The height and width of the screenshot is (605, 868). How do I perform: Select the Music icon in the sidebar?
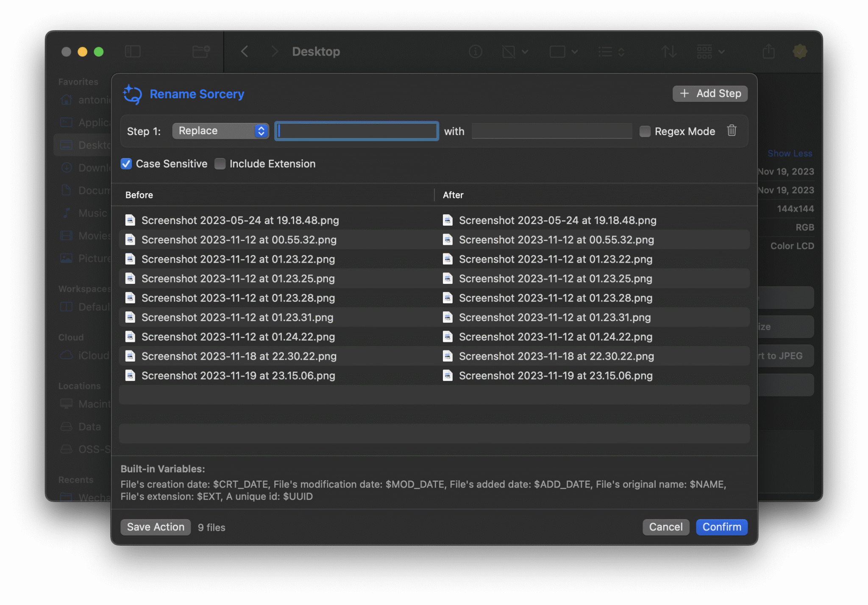pos(67,213)
